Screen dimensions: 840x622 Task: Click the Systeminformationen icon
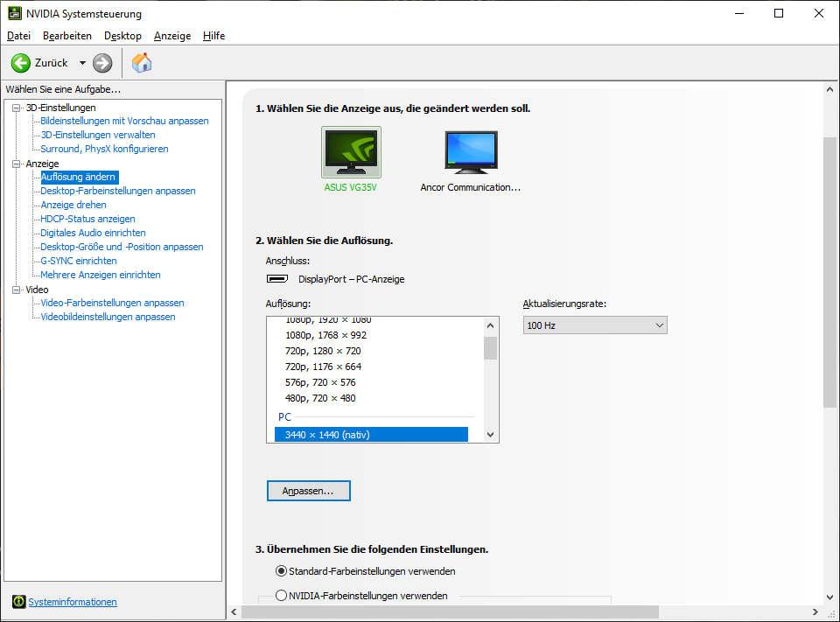point(18,602)
